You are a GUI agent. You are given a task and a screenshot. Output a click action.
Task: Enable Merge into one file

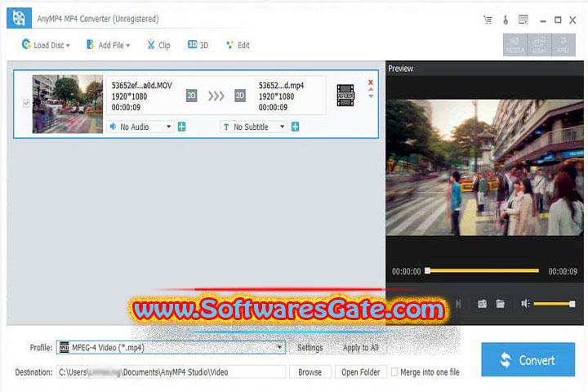(x=394, y=372)
